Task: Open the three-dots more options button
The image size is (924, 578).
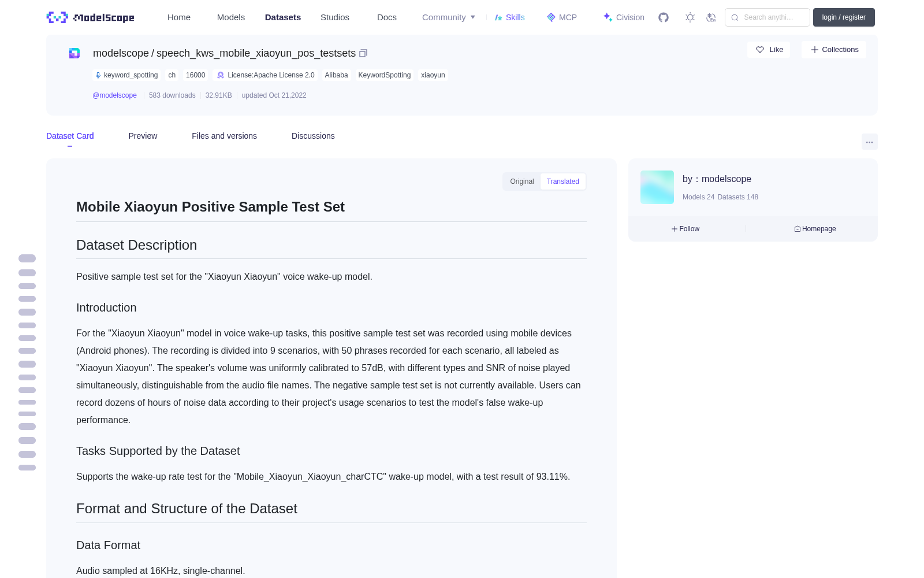Action: pos(869,142)
